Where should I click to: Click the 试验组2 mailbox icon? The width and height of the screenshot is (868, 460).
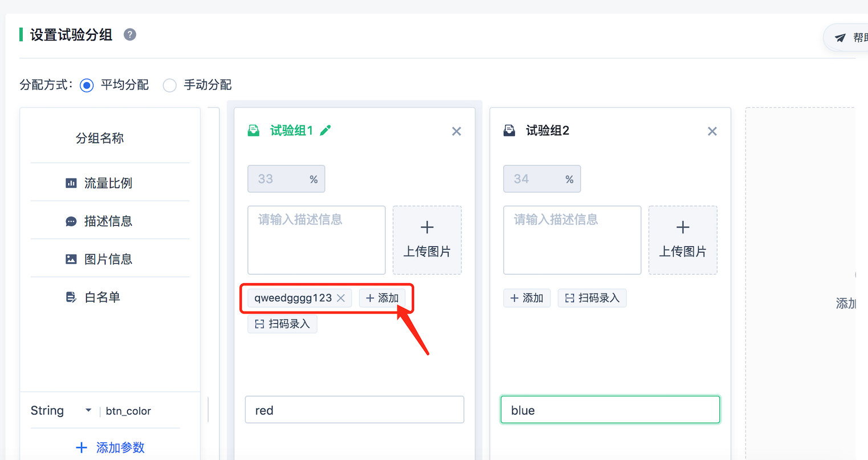coord(510,131)
